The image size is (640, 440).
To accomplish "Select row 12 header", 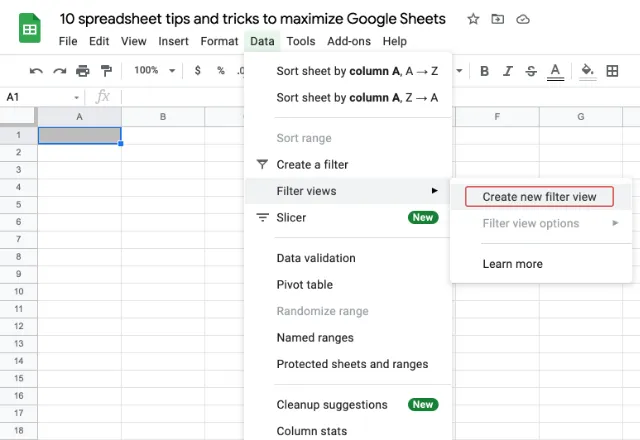I will point(18,326).
